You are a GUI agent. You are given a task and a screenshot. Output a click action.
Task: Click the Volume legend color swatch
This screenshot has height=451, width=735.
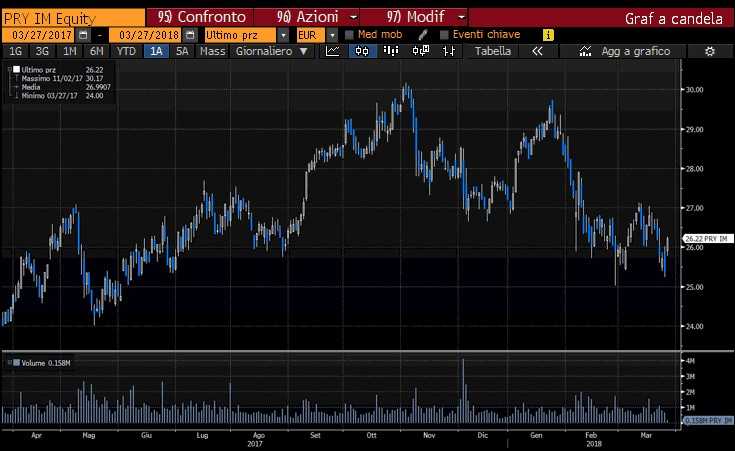pos(17,362)
